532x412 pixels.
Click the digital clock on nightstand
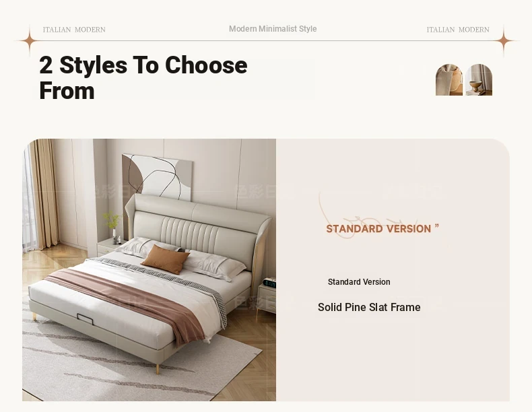pos(270,283)
